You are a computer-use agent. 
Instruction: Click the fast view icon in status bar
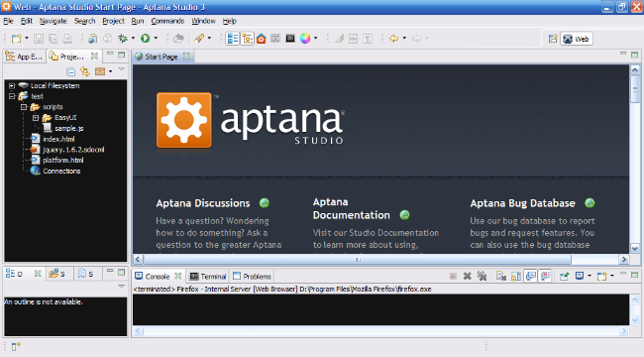(x=15, y=347)
